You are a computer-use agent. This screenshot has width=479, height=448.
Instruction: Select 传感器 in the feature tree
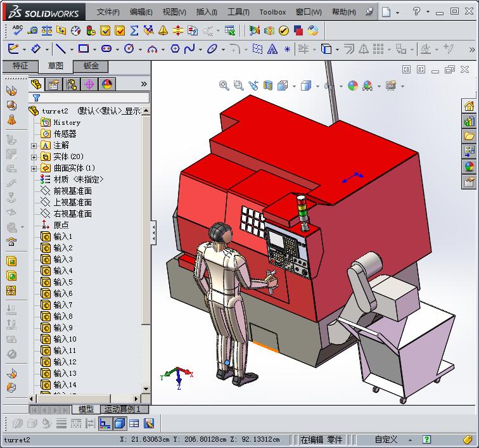pyautogui.click(x=65, y=134)
